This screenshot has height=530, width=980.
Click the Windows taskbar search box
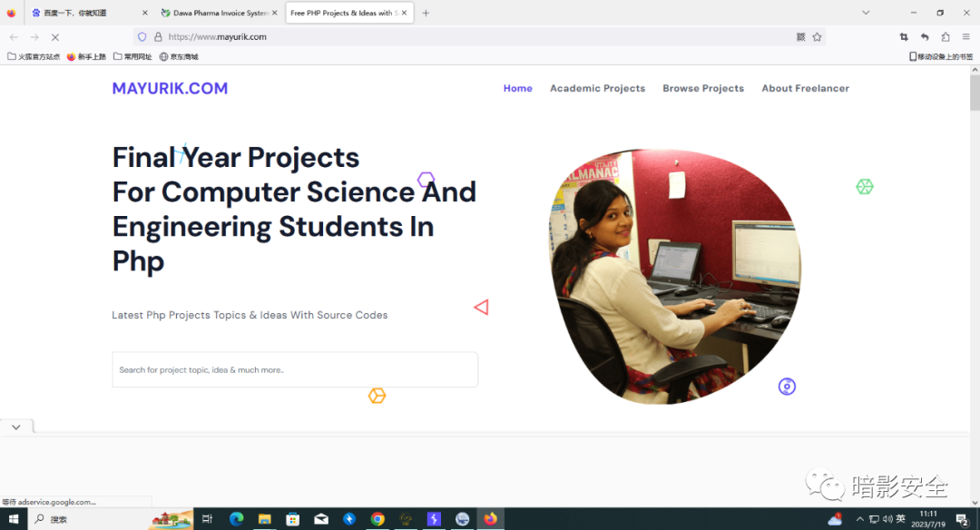click(110, 519)
